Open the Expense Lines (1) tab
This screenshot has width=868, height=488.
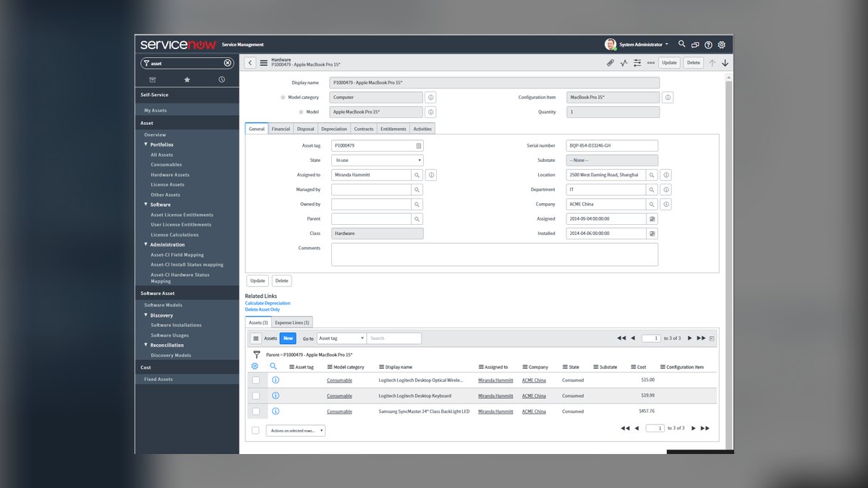click(x=292, y=322)
